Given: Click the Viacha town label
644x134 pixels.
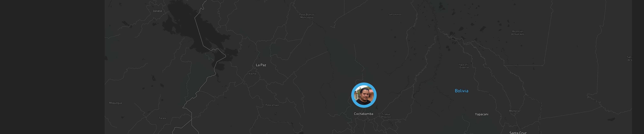Looking at the screenshot, I should 252,74.
